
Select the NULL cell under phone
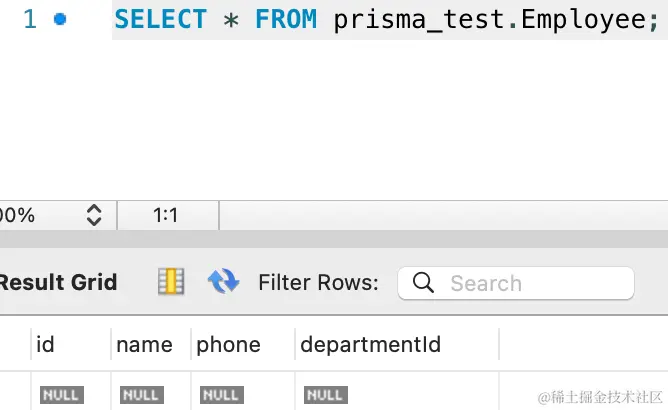[x=222, y=395]
